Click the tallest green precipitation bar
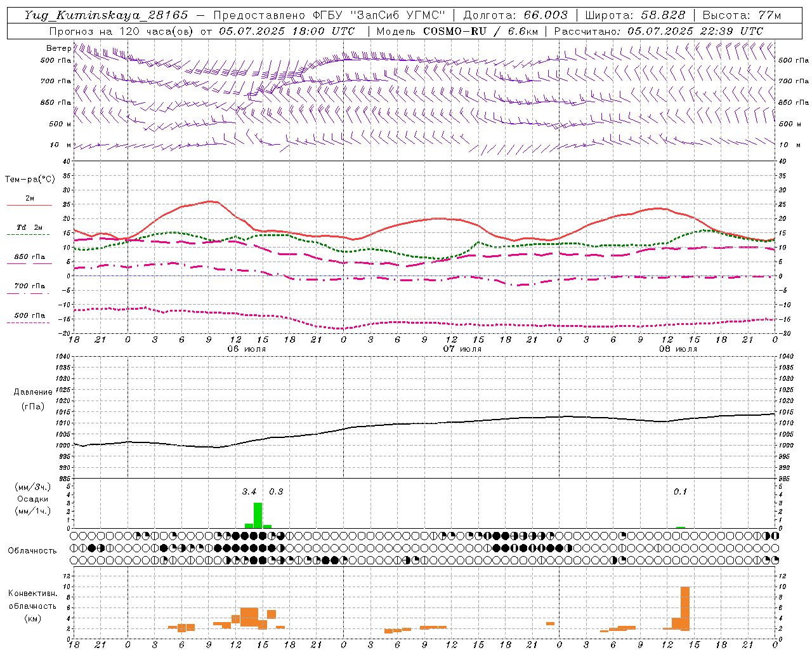The width and height of the screenshot is (812, 650). [x=258, y=515]
